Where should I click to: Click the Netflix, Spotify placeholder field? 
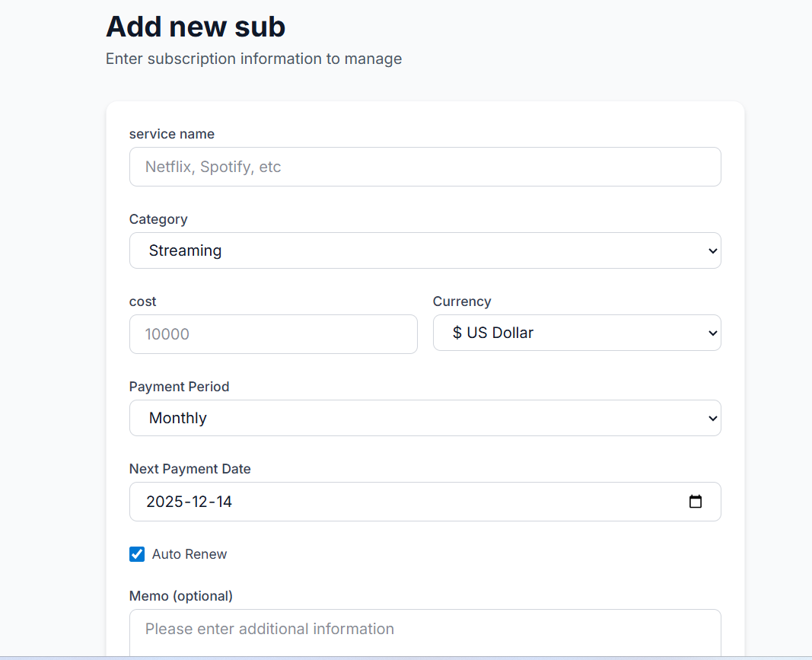coord(425,166)
